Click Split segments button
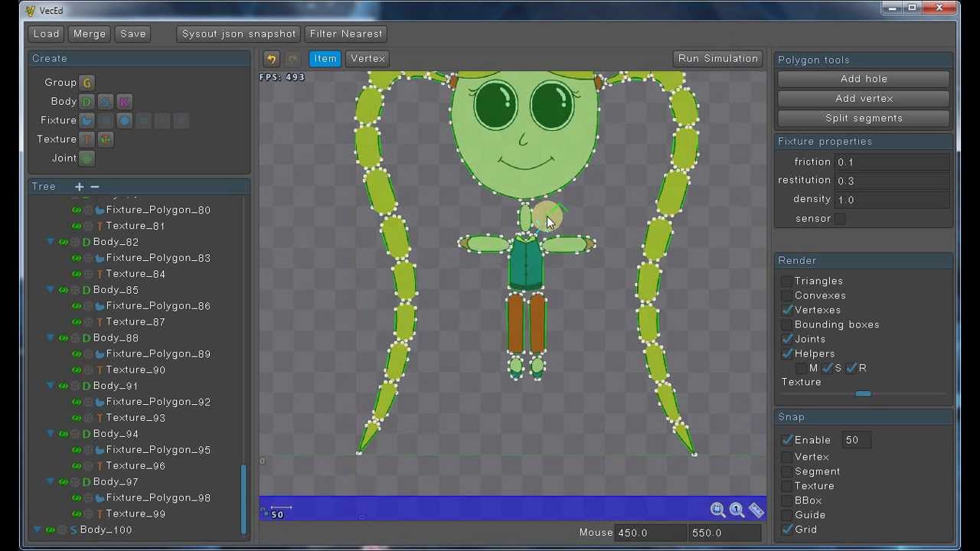This screenshot has height=551, width=980. pyautogui.click(x=864, y=119)
